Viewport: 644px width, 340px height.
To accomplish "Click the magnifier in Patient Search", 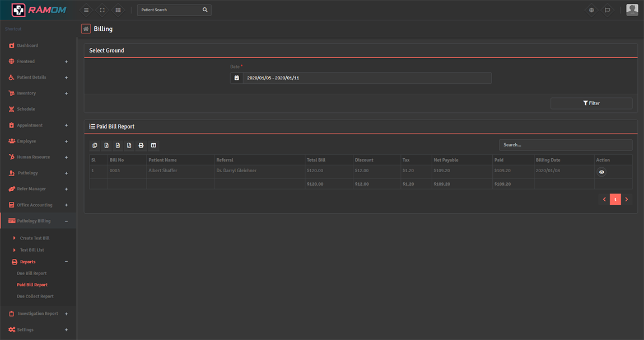I will click(205, 10).
